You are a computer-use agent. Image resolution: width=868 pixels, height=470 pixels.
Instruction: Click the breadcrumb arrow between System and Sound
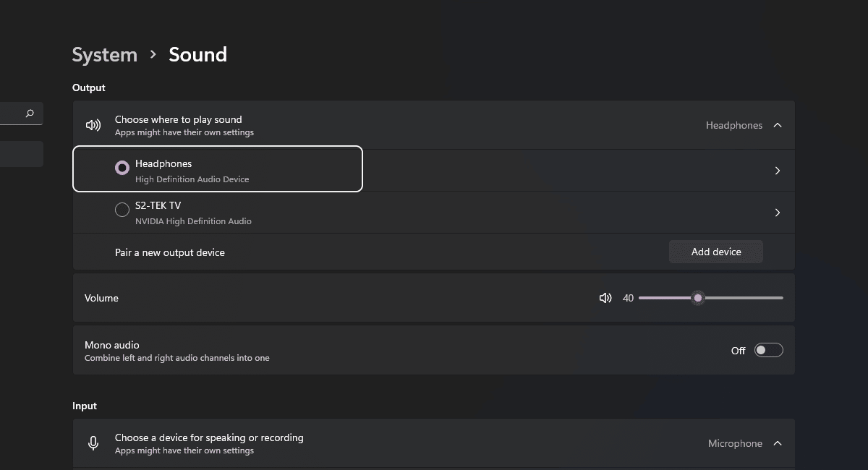click(x=153, y=55)
